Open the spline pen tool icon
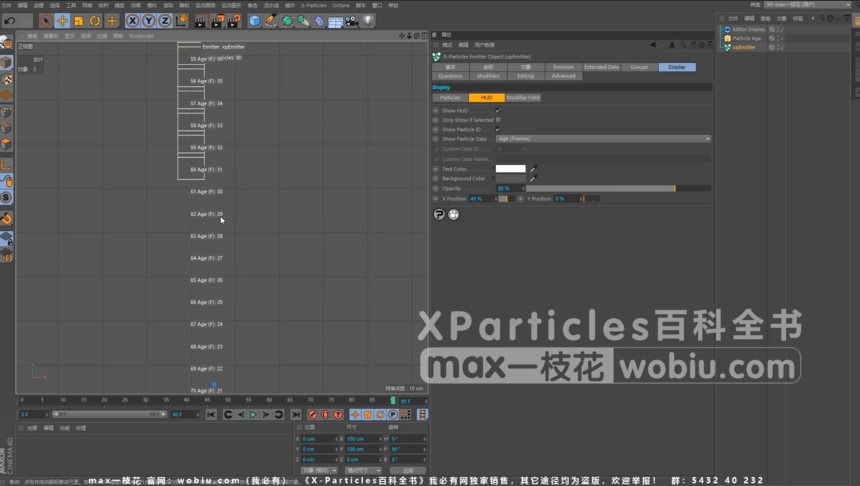The height and width of the screenshot is (486, 860). pyautogui.click(x=271, y=21)
